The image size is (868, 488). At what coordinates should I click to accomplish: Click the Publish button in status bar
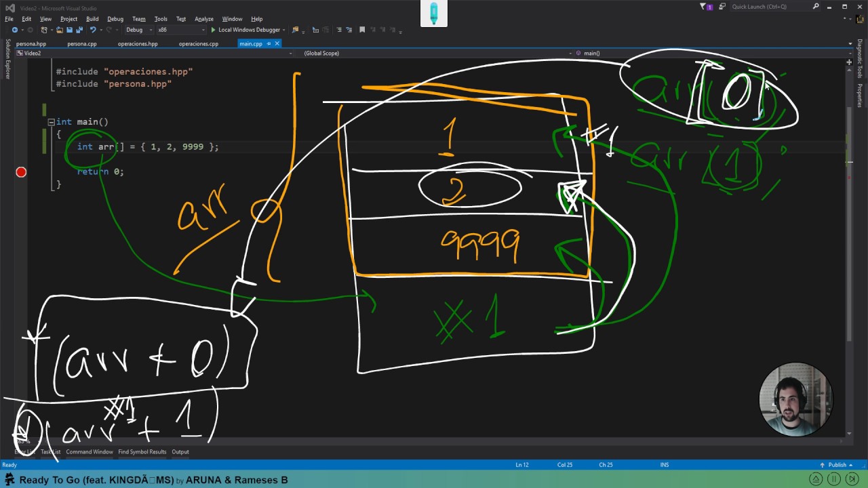(837, 465)
